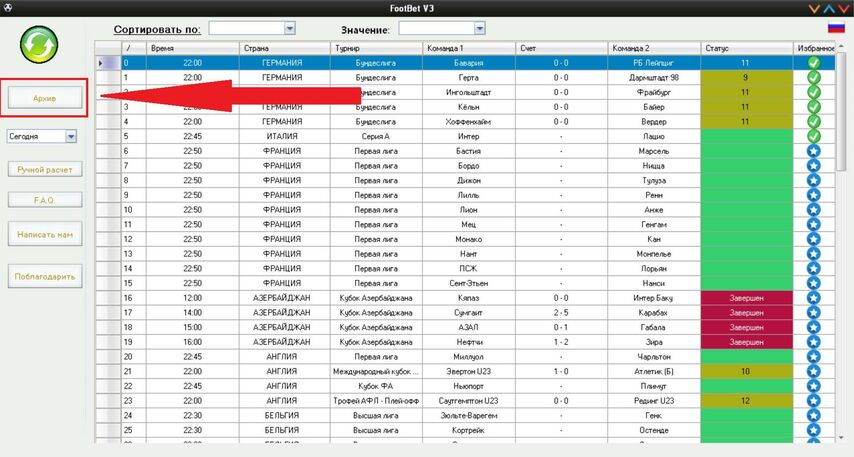
Task: Click the Кубок ФА tournament cell
Action: pyautogui.click(x=376, y=386)
